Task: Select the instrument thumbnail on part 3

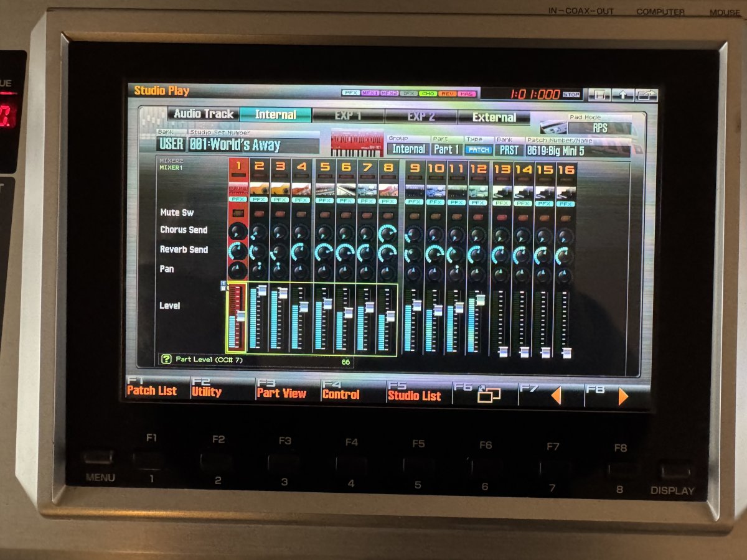Action: 280,189
